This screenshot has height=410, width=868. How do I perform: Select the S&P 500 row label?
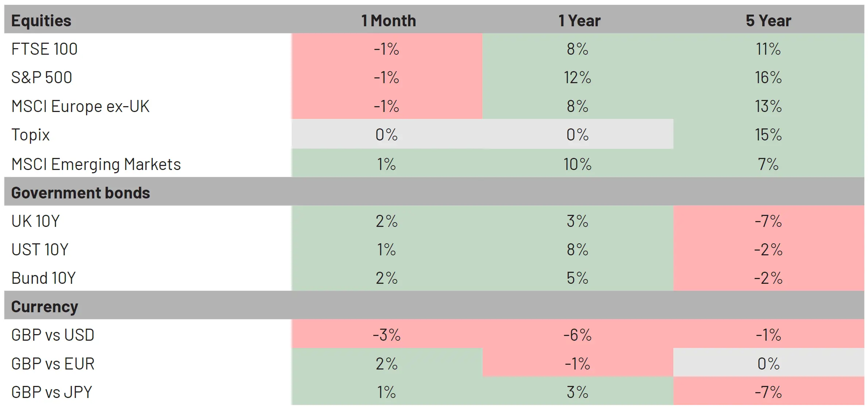pos(42,77)
